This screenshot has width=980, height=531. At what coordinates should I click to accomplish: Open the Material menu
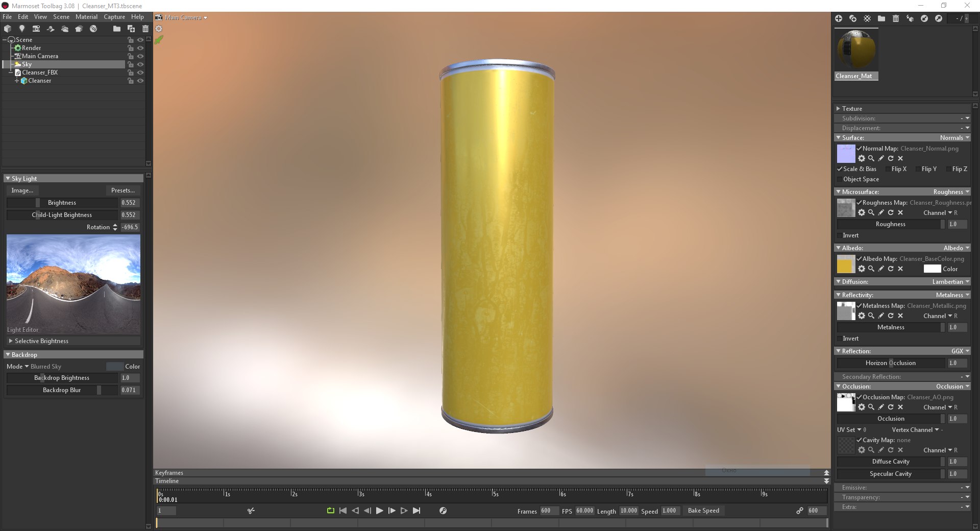(x=86, y=17)
